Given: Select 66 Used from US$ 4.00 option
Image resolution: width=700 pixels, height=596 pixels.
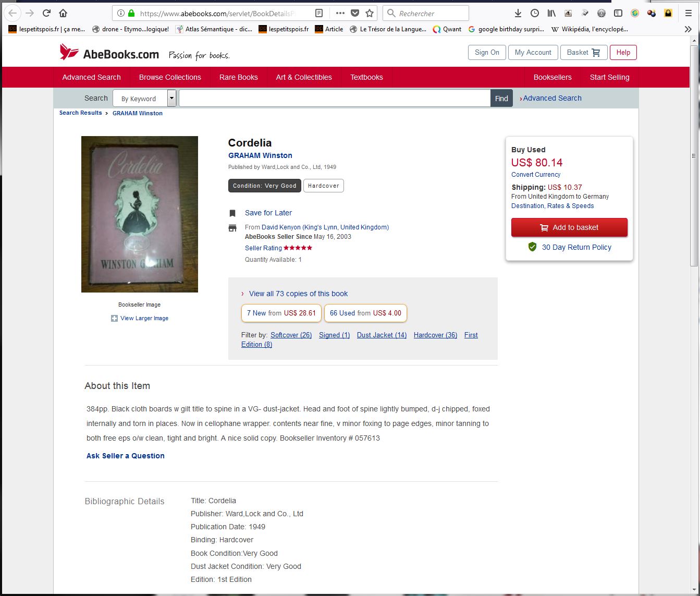Looking at the screenshot, I should tap(365, 313).
